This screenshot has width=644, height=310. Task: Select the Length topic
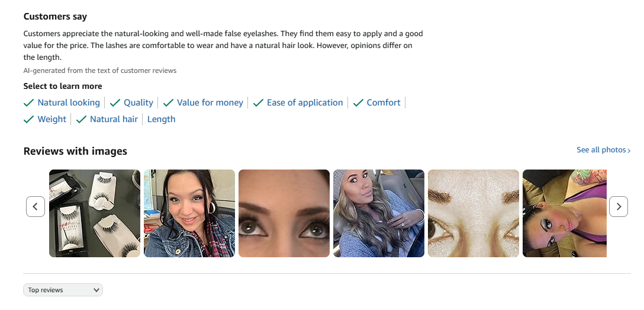point(162,119)
